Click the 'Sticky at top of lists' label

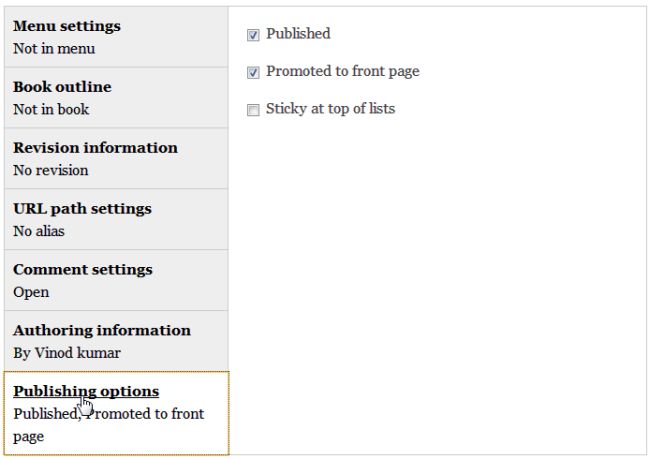[x=330, y=109]
